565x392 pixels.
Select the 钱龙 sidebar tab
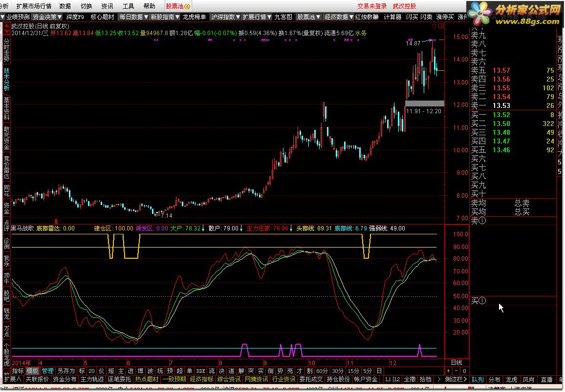(6, 313)
